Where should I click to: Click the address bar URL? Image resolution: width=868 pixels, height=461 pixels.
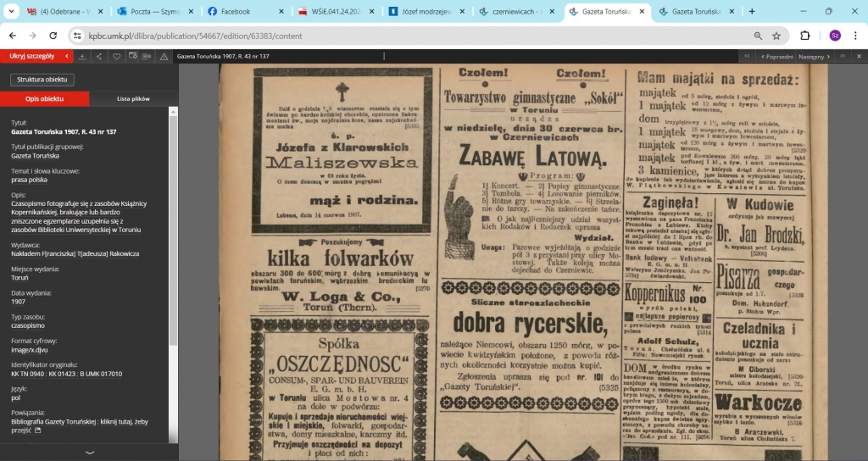[196, 36]
